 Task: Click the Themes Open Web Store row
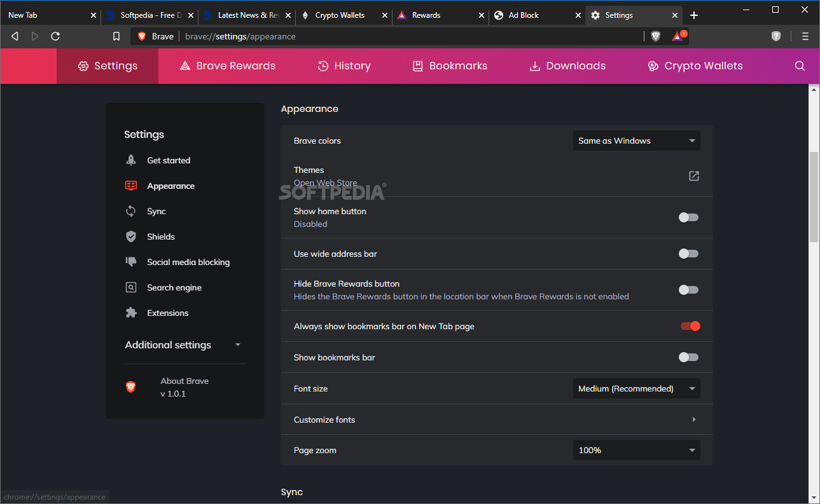click(x=497, y=176)
